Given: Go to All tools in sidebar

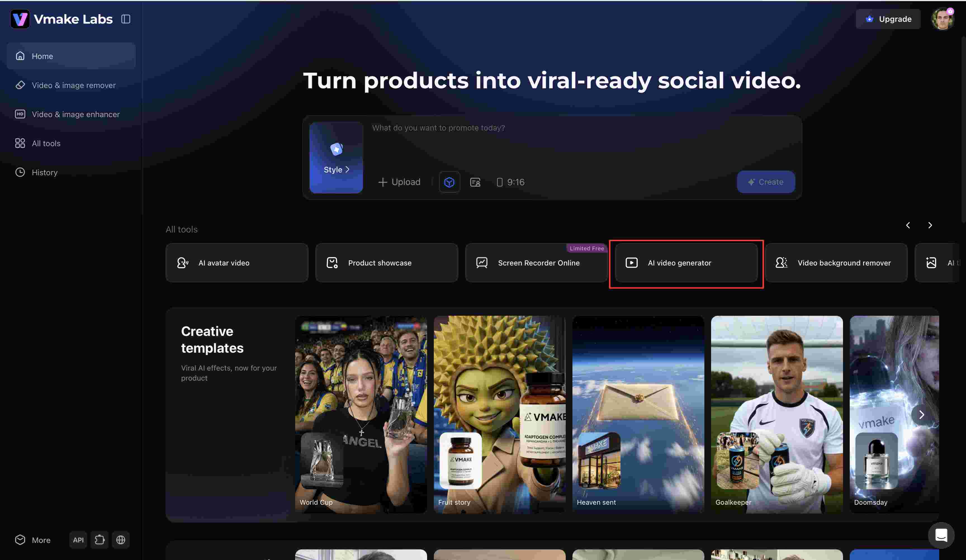Looking at the screenshot, I should 71,143.
